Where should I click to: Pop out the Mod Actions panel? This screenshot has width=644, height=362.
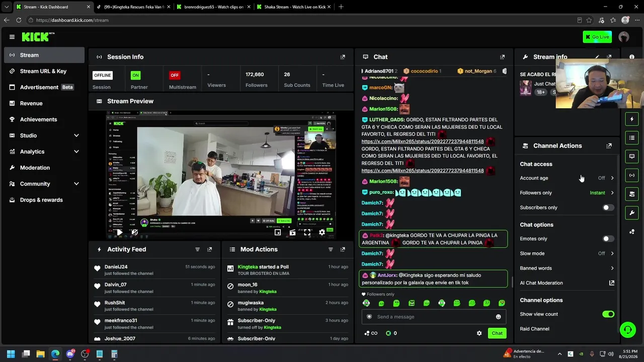(x=343, y=249)
